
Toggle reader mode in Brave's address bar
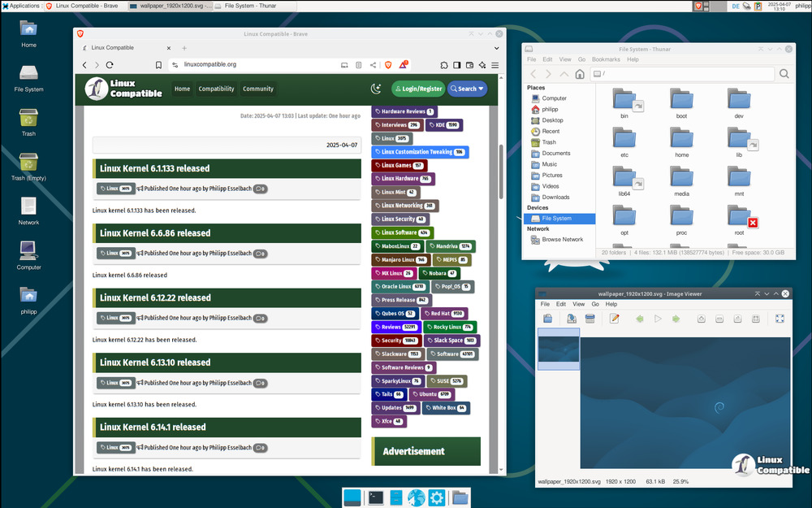[358, 65]
